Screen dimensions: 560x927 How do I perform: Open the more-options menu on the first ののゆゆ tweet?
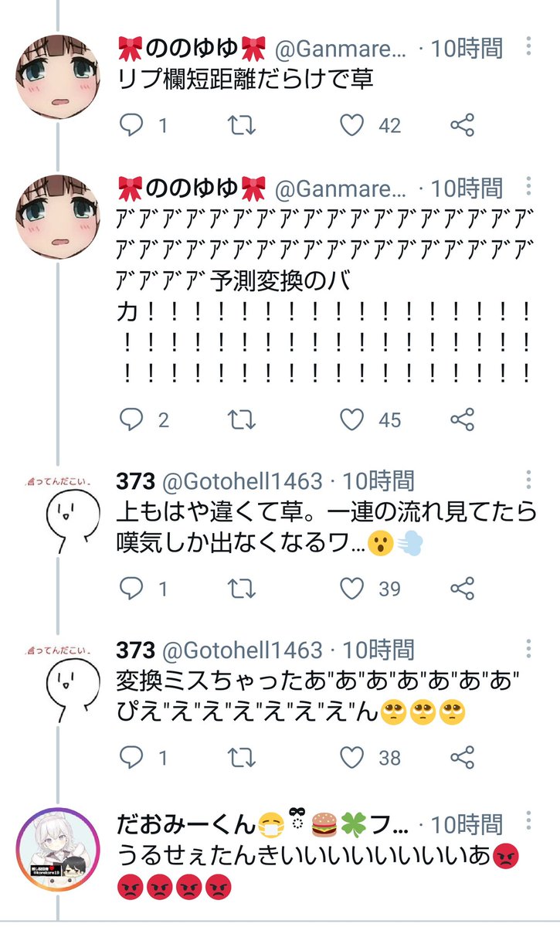528,47
